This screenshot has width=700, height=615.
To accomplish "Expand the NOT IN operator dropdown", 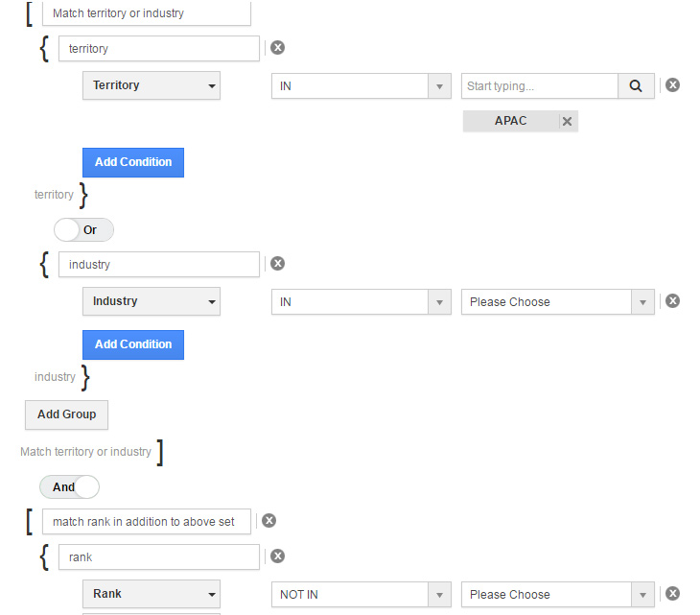I will (361, 594).
